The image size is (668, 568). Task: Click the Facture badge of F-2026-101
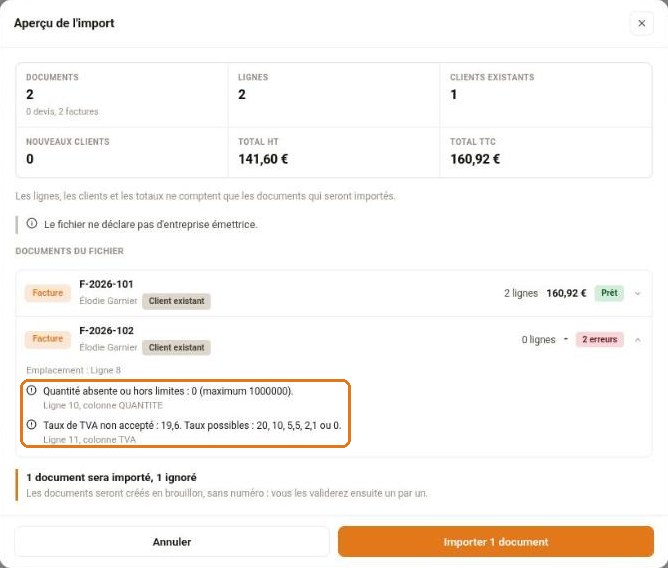click(48, 293)
